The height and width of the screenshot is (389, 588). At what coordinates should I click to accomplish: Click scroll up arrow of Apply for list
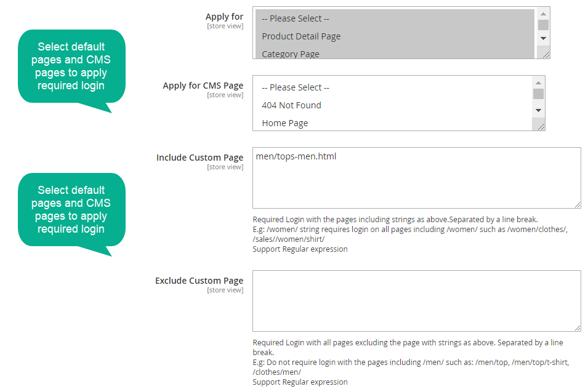[x=543, y=14]
